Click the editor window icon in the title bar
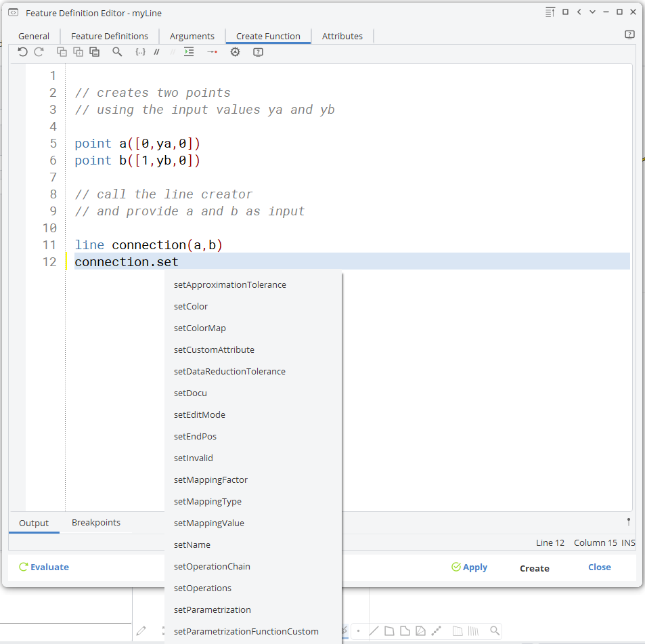This screenshot has height=644, width=645. 13,13
